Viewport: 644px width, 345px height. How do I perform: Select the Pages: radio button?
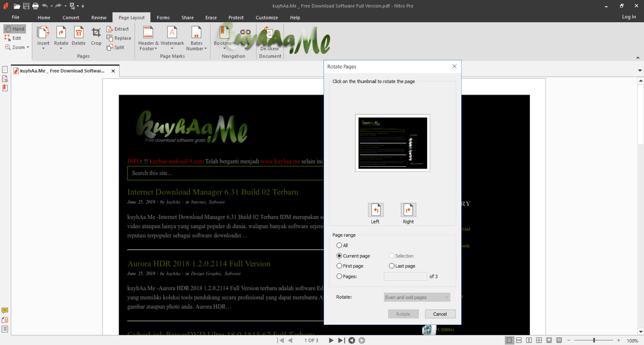[339, 276]
